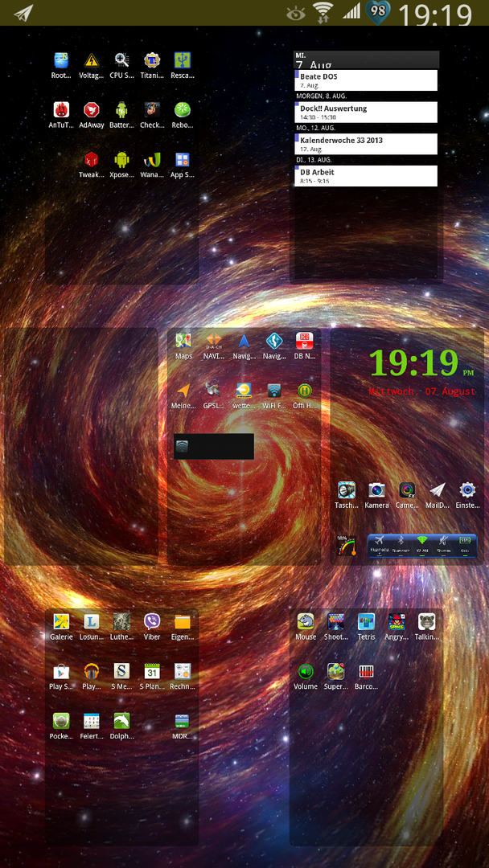Viewport: 489px width, 868px height.
Task: Tap the green Reboot app icon
Action: coord(183,109)
